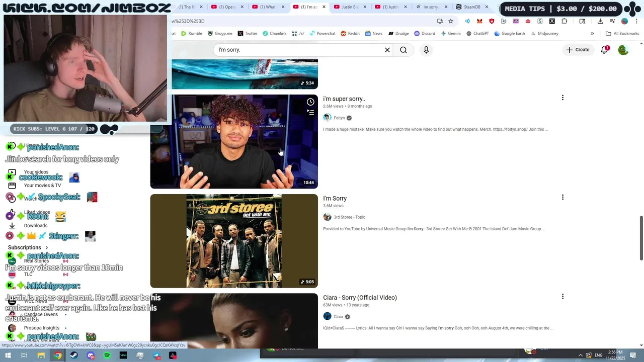Open the Rumble bookmark
Screen dimensions: 644x362
(191, 34)
